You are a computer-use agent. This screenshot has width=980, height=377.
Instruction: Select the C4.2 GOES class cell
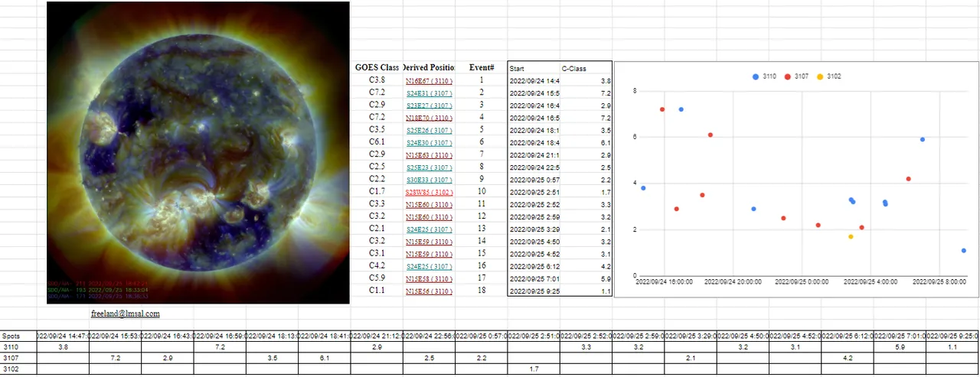[x=377, y=266]
